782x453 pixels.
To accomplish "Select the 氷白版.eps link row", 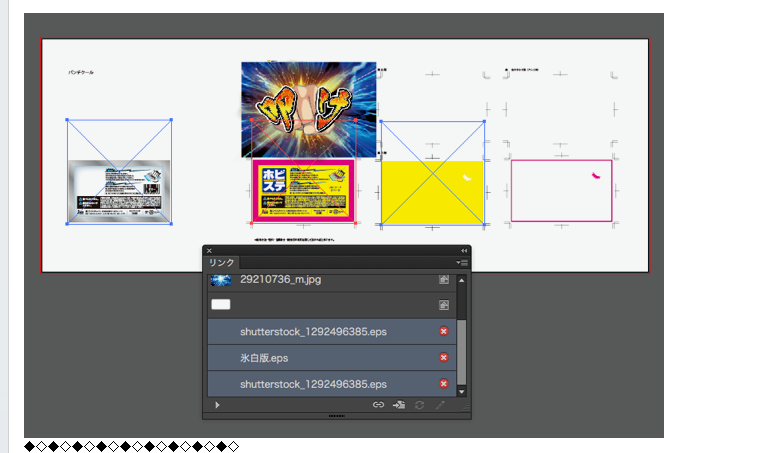I will (x=332, y=358).
